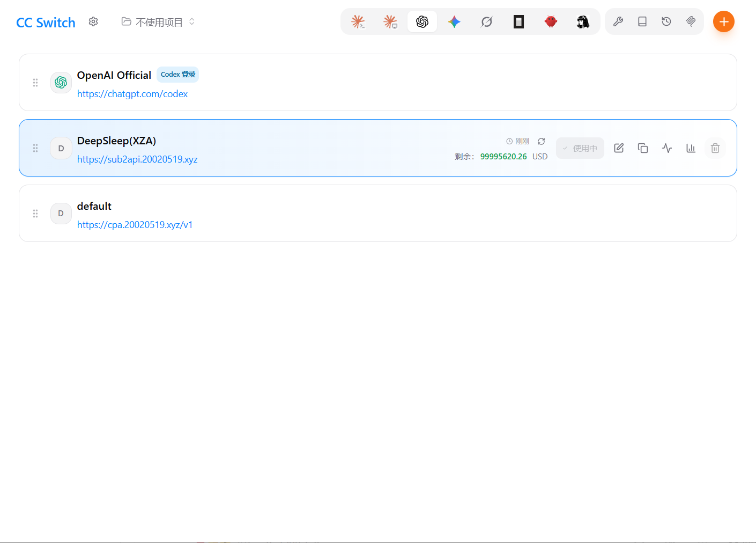Click the DeepSleep(XZA) letter D avatar
The image size is (756, 543).
(x=61, y=148)
